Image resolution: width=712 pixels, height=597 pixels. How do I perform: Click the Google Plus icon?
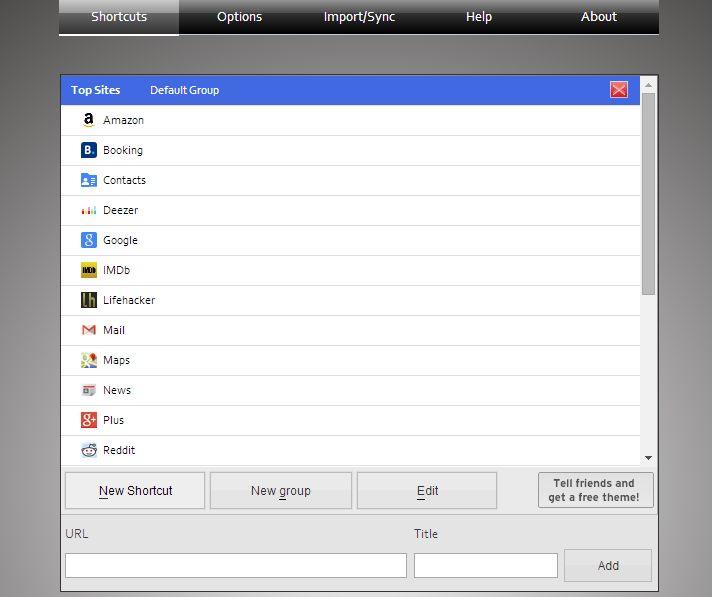(89, 419)
